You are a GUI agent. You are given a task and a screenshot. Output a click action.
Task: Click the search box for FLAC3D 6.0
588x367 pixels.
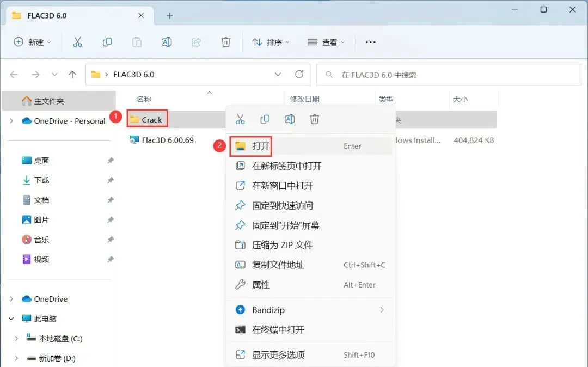[449, 75]
